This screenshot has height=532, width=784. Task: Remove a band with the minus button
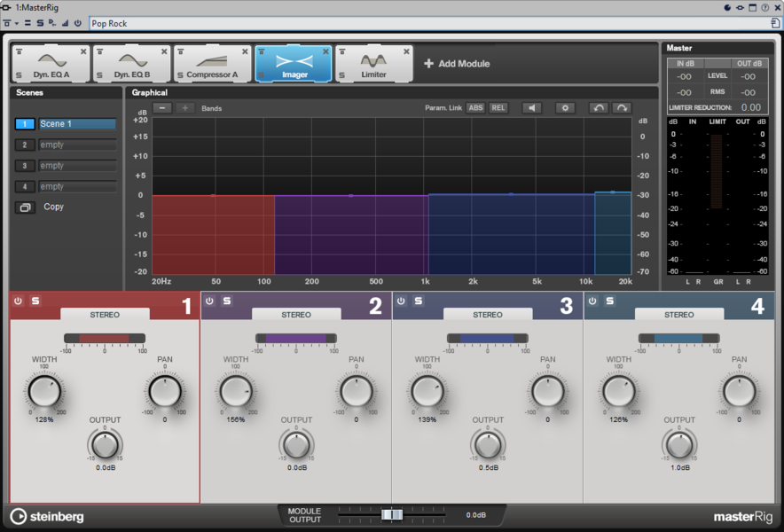162,108
